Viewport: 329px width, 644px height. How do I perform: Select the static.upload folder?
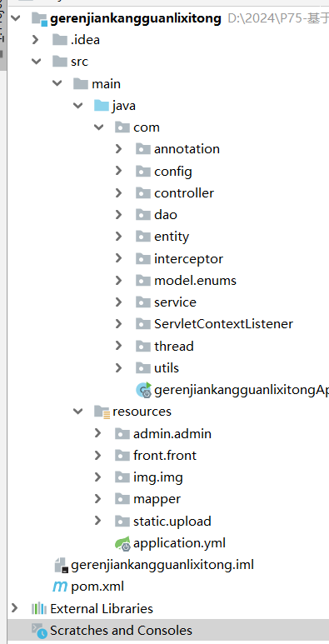click(x=172, y=521)
